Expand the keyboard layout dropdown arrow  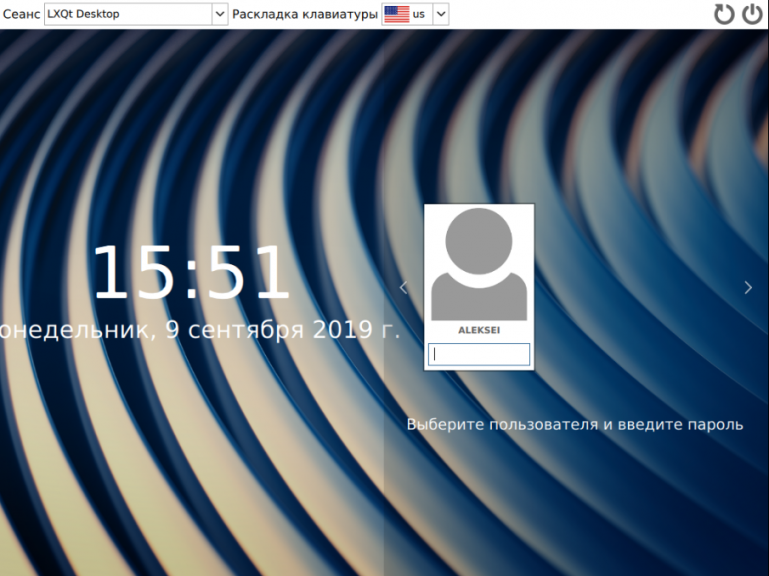pos(441,14)
